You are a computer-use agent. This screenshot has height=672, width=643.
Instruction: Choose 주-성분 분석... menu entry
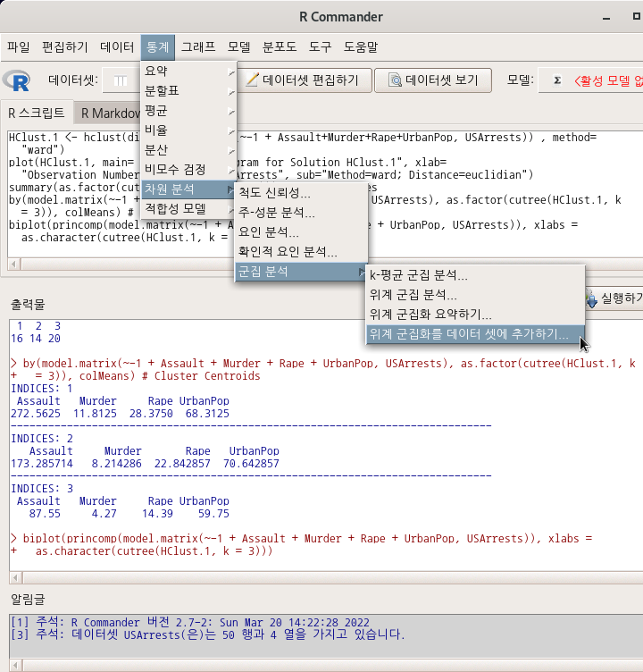tap(301, 212)
